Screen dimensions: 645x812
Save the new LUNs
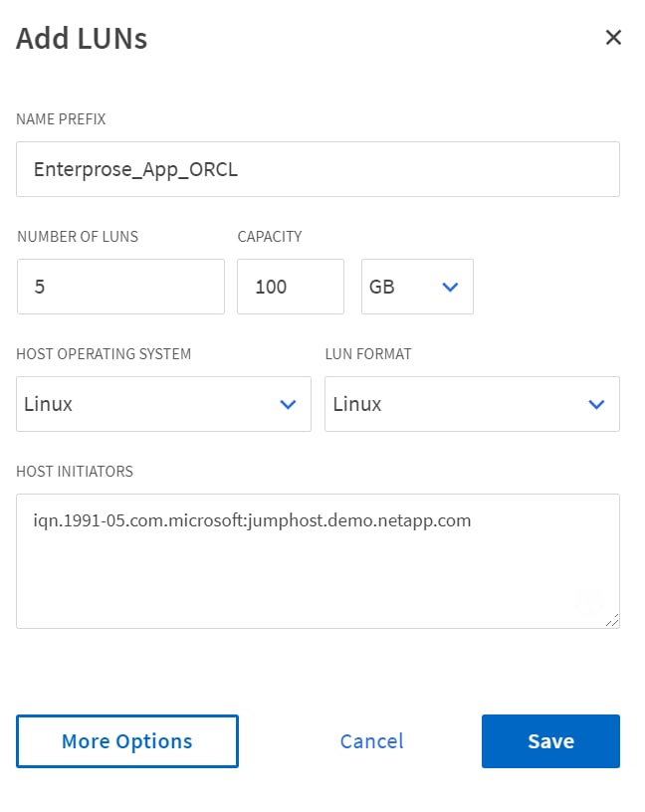(x=550, y=741)
